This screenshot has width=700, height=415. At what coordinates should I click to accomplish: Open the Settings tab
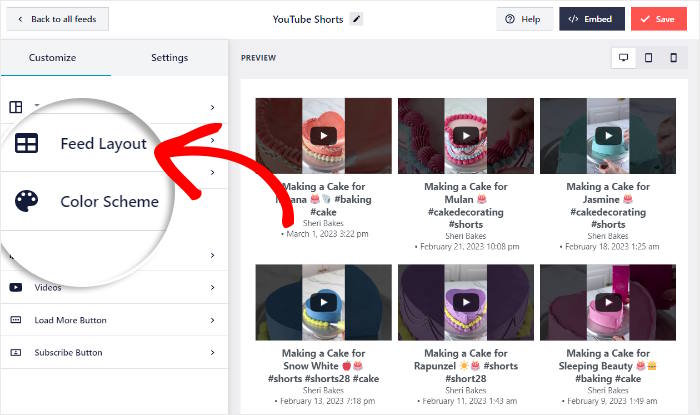169,58
